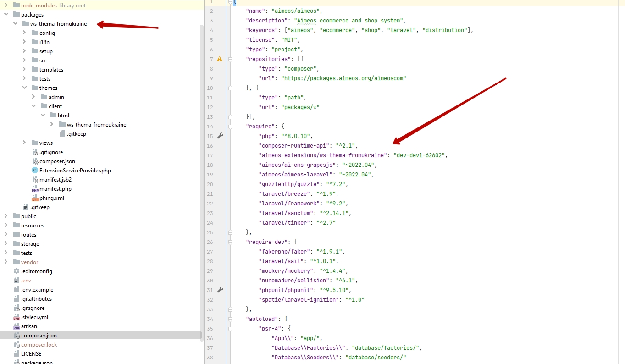Expand the config folder chevron
625x364 pixels.
click(x=24, y=33)
